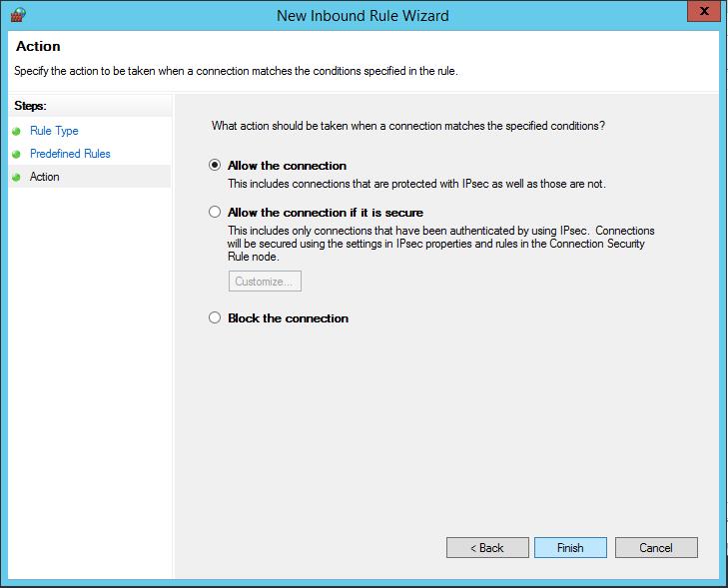Select the 'Block the connection' radio button
The height and width of the screenshot is (588, 728).
[x=214, y=318]
